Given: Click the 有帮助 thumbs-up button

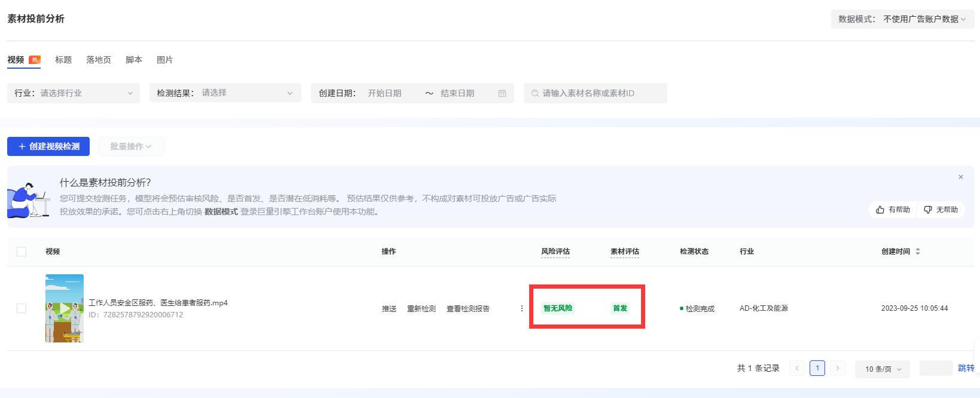Looking at the screenshot, I should point(893,210).
